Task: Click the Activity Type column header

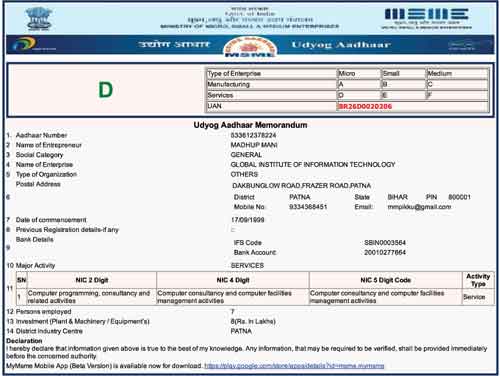Action: (478, 280)
